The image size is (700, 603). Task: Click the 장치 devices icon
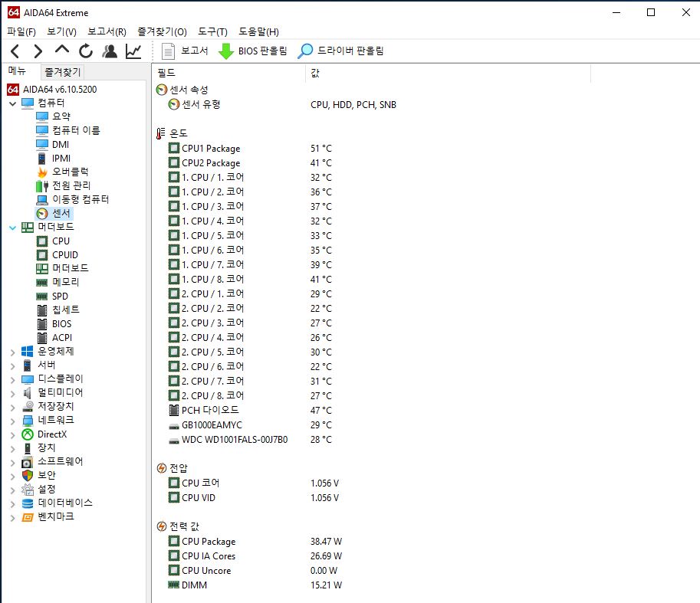pos(28,448)
